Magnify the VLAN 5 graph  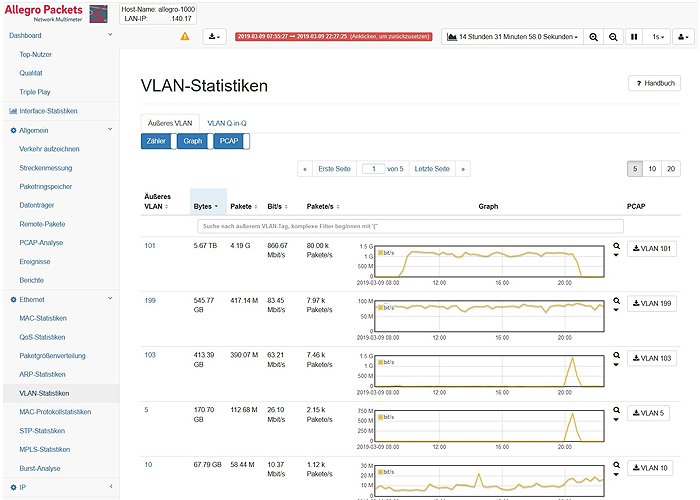[x=617, y=410]
